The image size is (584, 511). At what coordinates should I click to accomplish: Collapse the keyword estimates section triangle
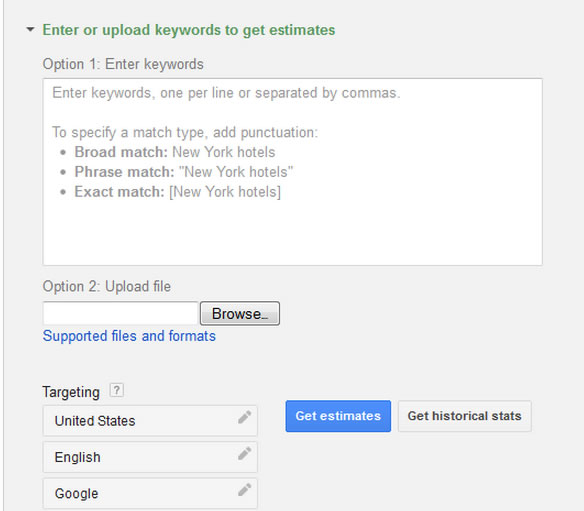click(x=30, y=29)
